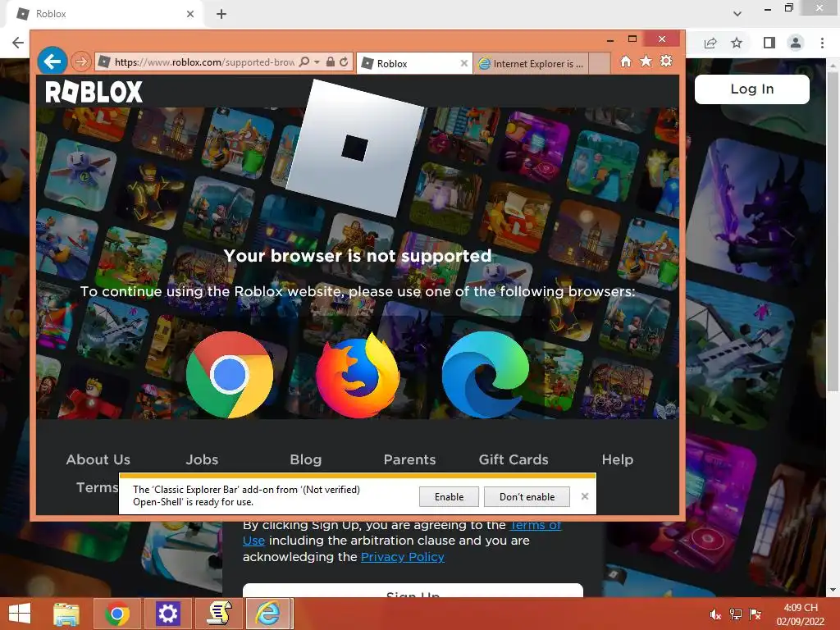The image size is (840, 630).
Task: Switch to Chrome from the taskbar
Action: click(116, 614)
